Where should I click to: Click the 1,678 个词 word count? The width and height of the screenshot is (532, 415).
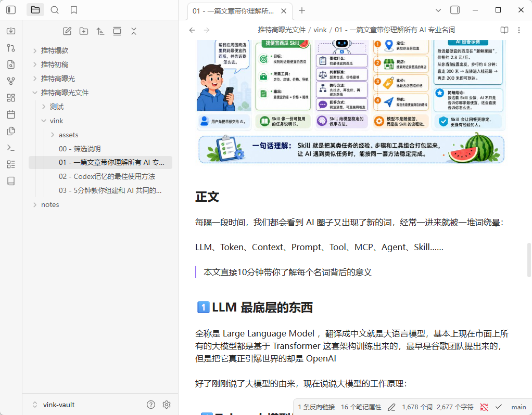click(x=417, y=407)
